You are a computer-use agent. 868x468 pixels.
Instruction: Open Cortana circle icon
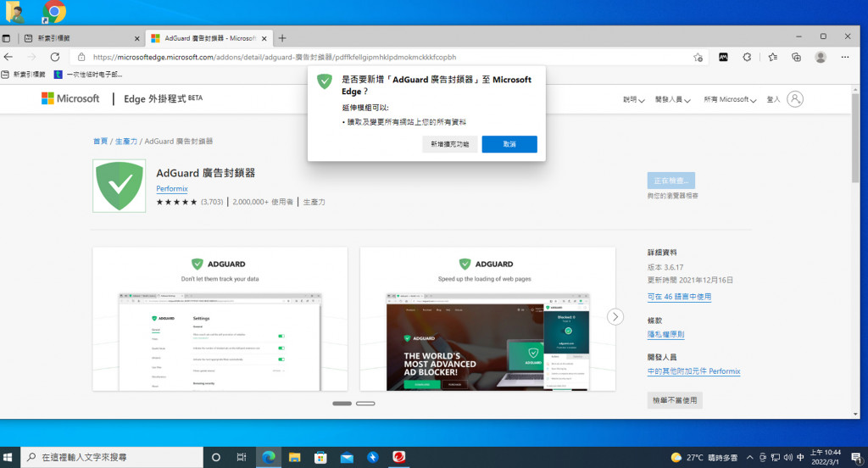pyautogui.click(x=216, y=457)
